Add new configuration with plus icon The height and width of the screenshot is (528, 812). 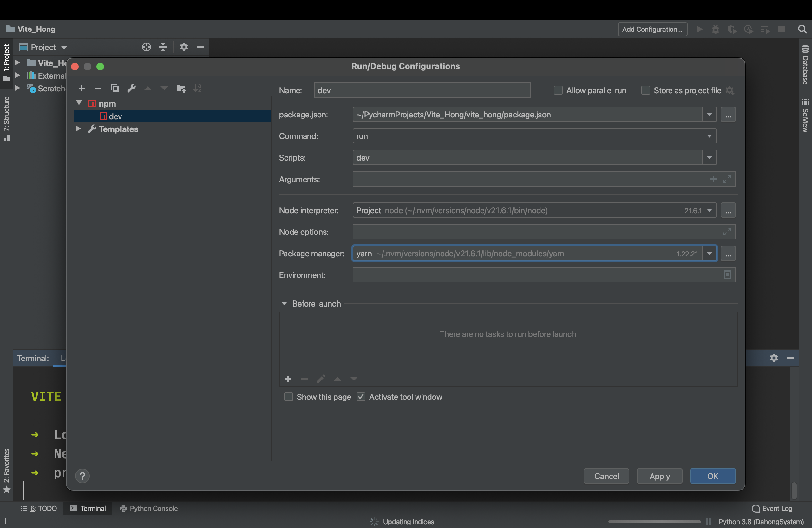[x=82, y=89]
